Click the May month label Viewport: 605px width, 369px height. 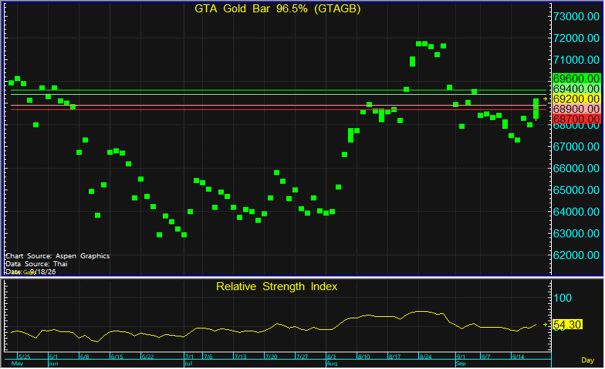pyautogui.click(x=17, y=364)
